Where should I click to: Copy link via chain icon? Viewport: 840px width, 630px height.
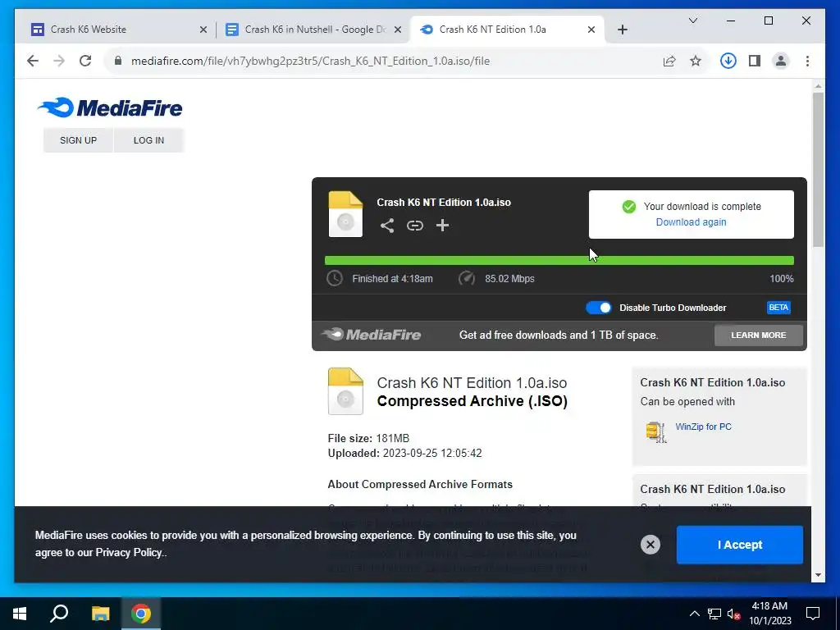[x=414, y=226]
